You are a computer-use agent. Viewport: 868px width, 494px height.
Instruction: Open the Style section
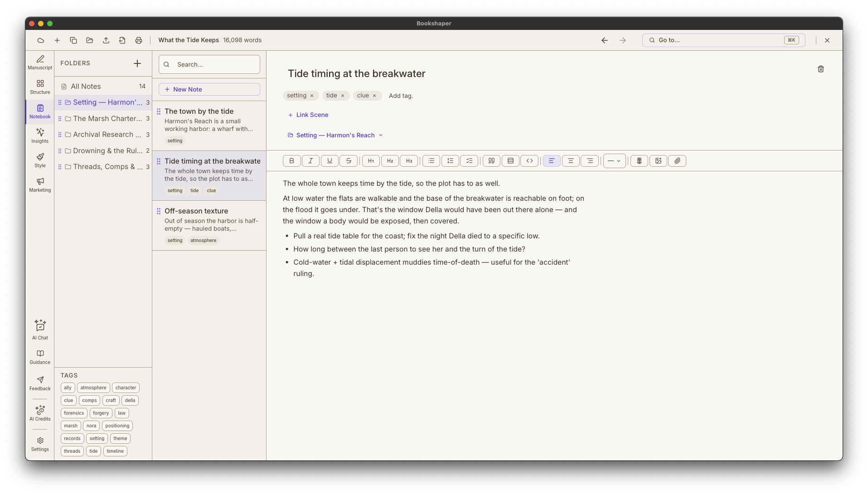click(40, 160)
